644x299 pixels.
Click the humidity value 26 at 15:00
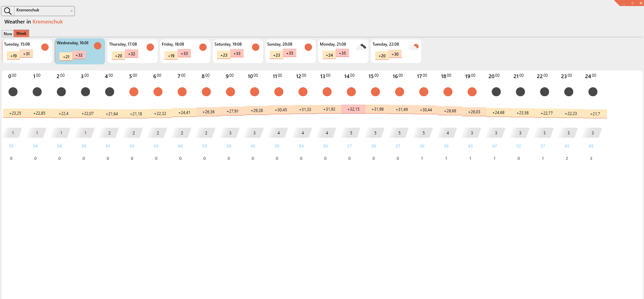click(x=374, y=146)
